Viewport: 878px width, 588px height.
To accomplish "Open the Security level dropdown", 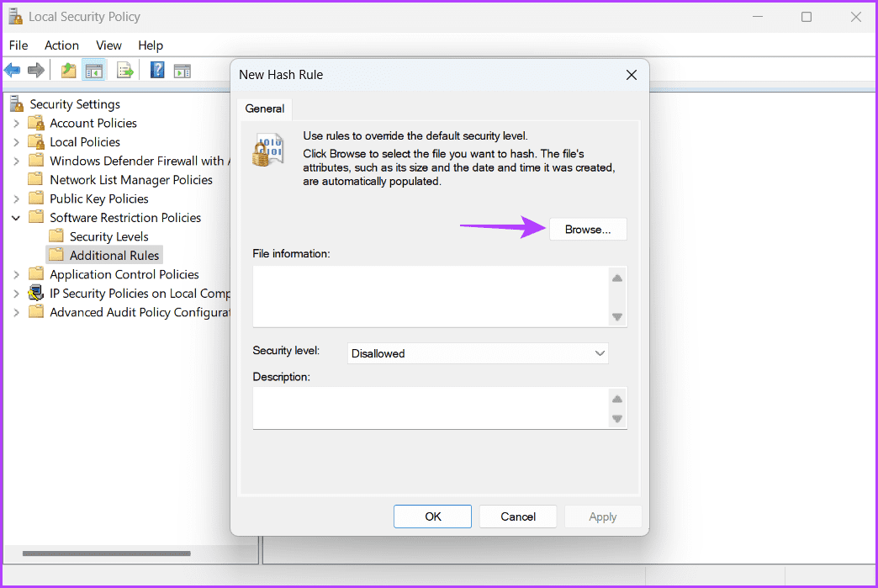I will click(478, 353).
